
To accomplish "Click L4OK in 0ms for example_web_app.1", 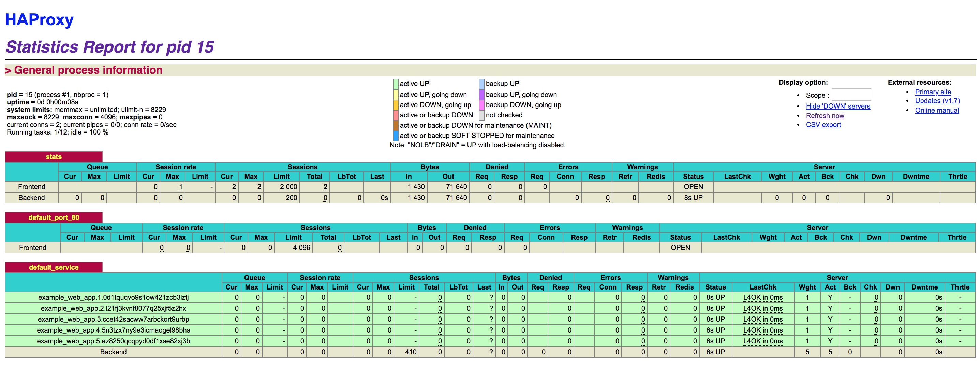I will click(x=763, y=297).
